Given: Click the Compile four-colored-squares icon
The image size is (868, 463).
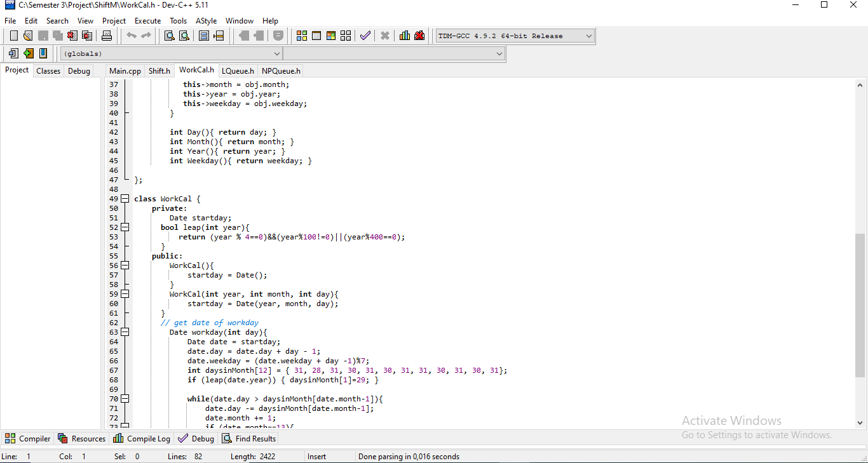Looking at the screenshot, I should (302, 36).
